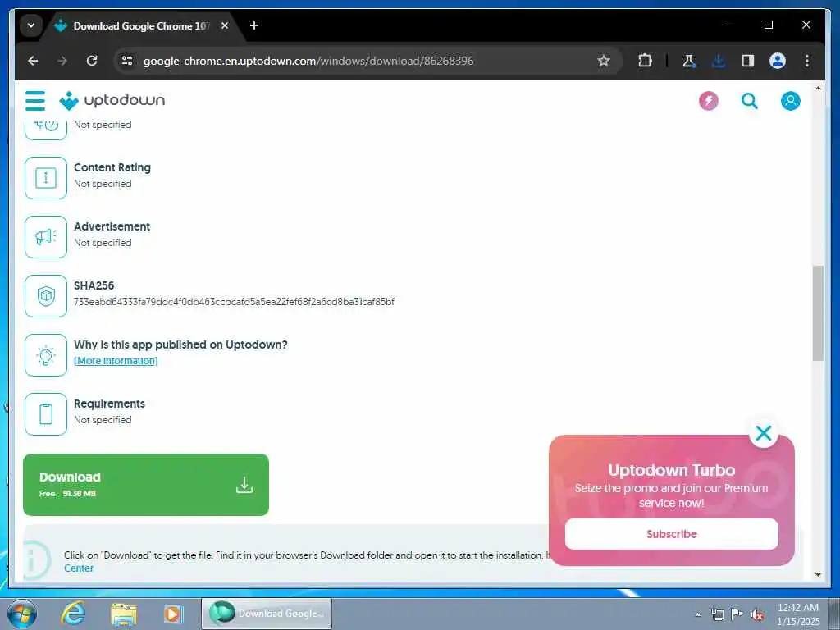Select the SHA256 hash value text
The image size is (840, 630).
(234, 302)
